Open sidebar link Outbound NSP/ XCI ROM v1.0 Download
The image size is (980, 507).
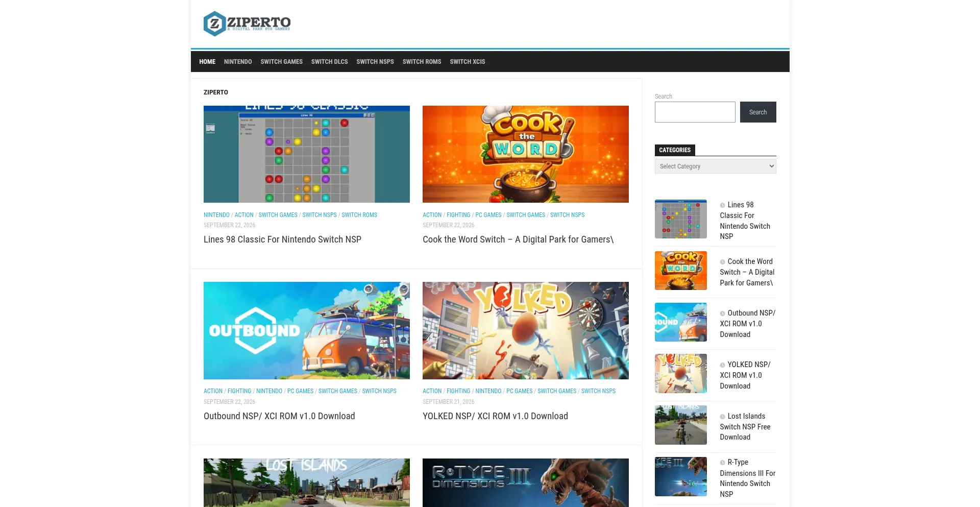pos(748,324)
